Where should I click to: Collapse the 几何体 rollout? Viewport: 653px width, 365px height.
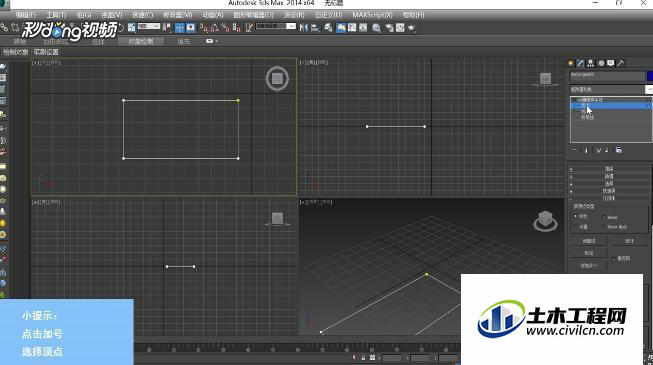[609, 198]
